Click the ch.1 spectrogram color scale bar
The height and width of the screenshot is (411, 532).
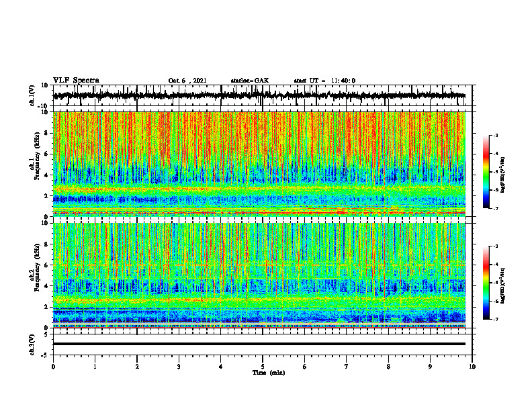coord(486,172)
